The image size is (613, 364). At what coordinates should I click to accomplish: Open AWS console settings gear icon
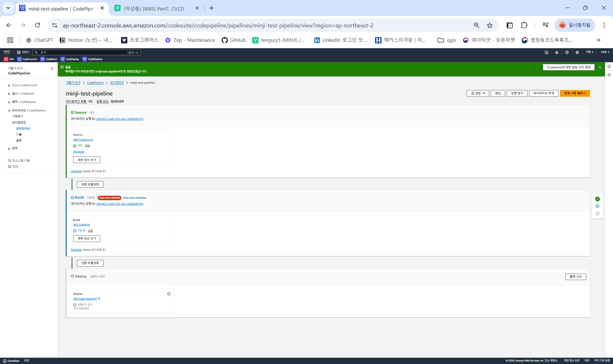[x=577, y=52]
